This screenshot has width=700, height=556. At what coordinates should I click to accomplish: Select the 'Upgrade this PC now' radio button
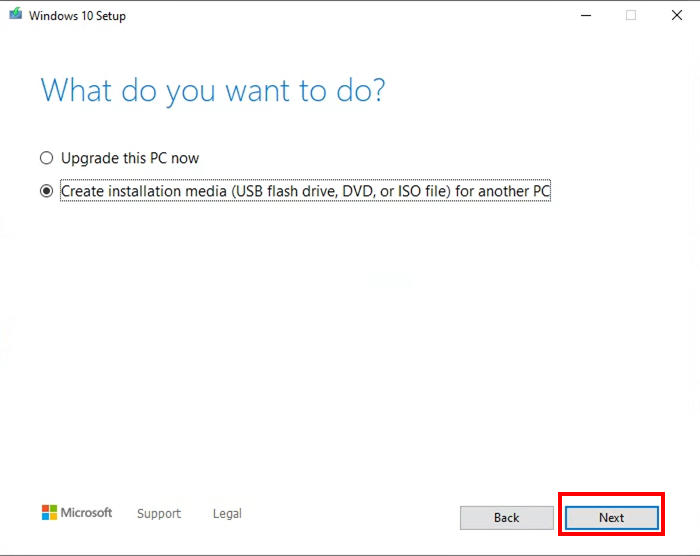click(x=46, y=158)
